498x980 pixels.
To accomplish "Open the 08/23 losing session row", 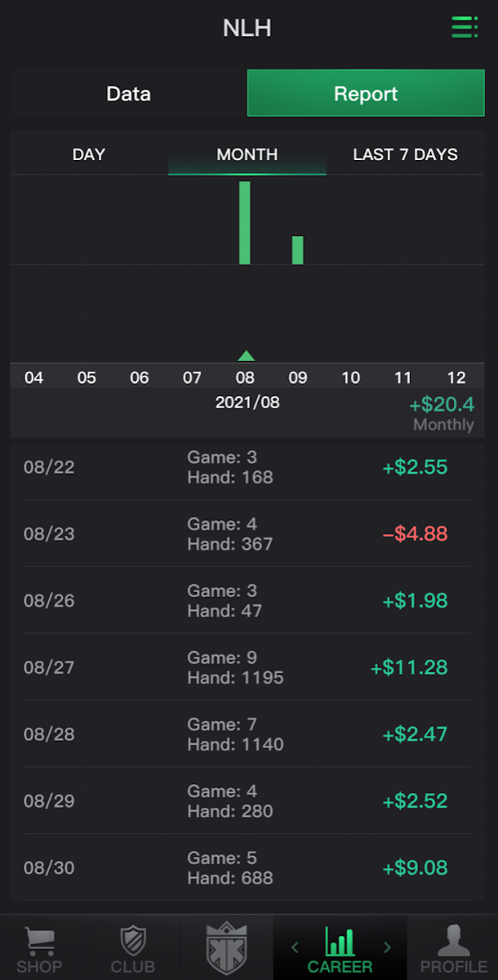I will click(x=247, y=533).
